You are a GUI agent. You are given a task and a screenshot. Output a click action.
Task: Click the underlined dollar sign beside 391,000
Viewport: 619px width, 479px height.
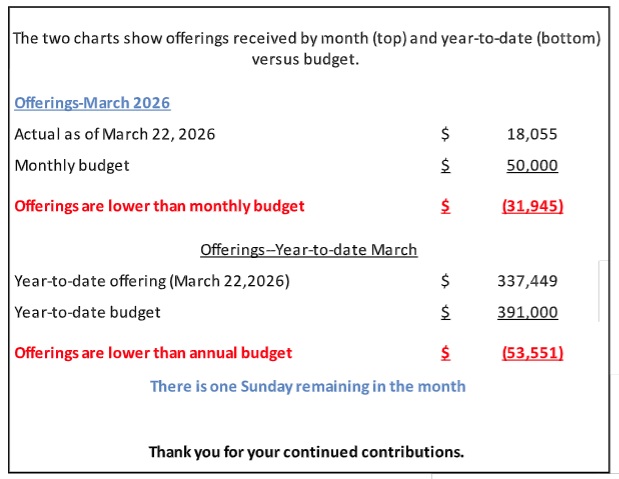click(x=446, y=312)
